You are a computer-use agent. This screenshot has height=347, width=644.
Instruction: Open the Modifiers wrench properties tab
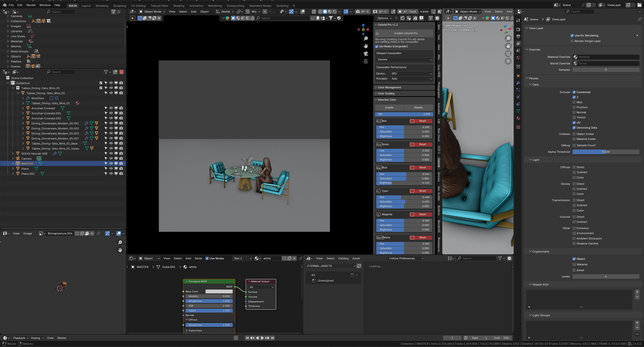(x=518, y=83)
